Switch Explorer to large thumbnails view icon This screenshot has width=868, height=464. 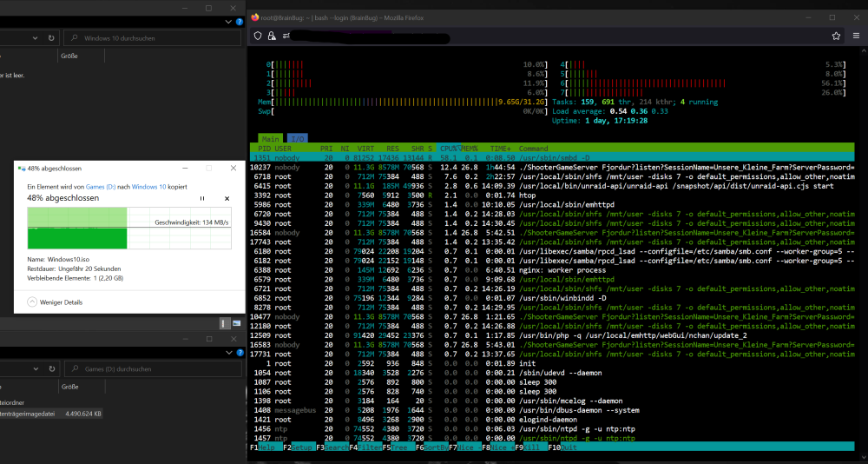tap(237, 323)
